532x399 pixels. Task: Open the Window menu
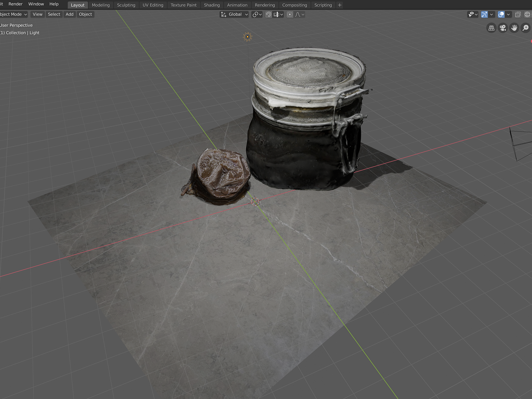coord(36,4)
